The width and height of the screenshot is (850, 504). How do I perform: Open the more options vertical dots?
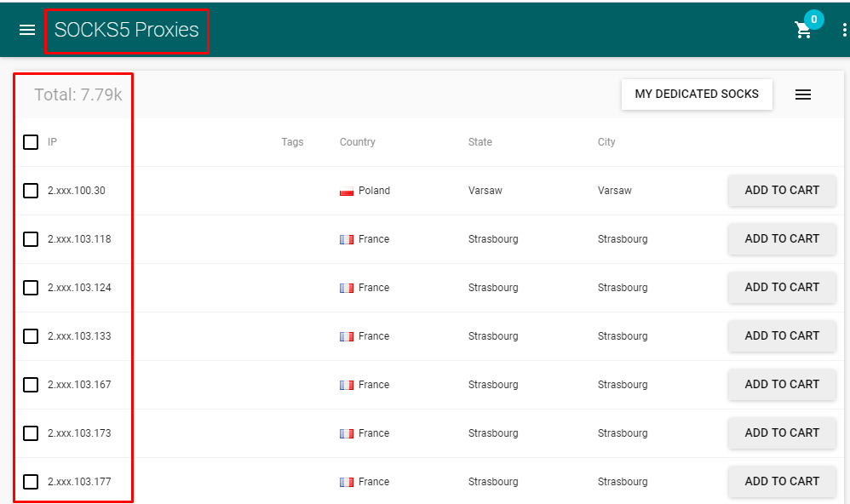click(x=845, y=30)
